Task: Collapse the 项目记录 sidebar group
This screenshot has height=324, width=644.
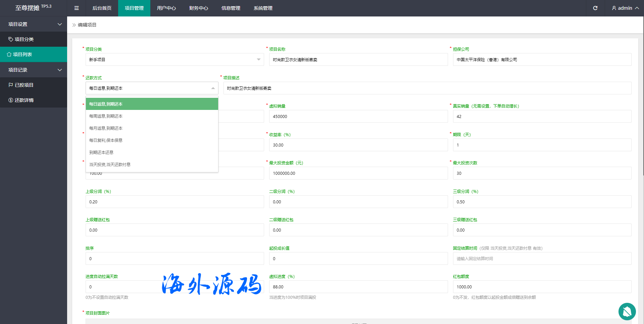Action: click(60, 70)
